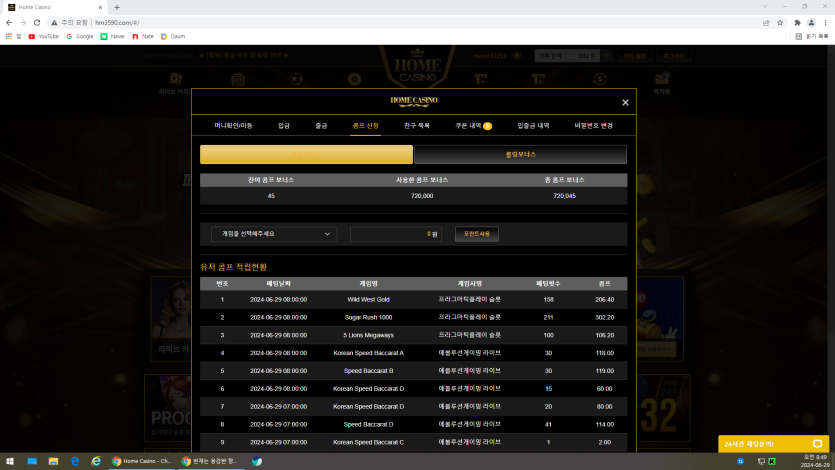Viewport: 835px width, 470px height.
Task: Switch to the 입금 tab
Action: [x=284, y=126]
